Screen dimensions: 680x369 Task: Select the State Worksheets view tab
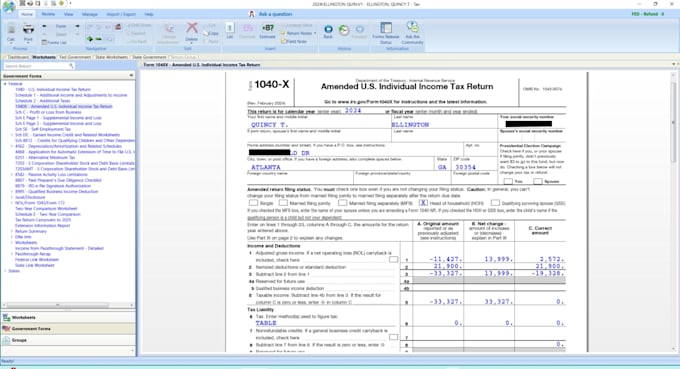(x=111, y=57)
